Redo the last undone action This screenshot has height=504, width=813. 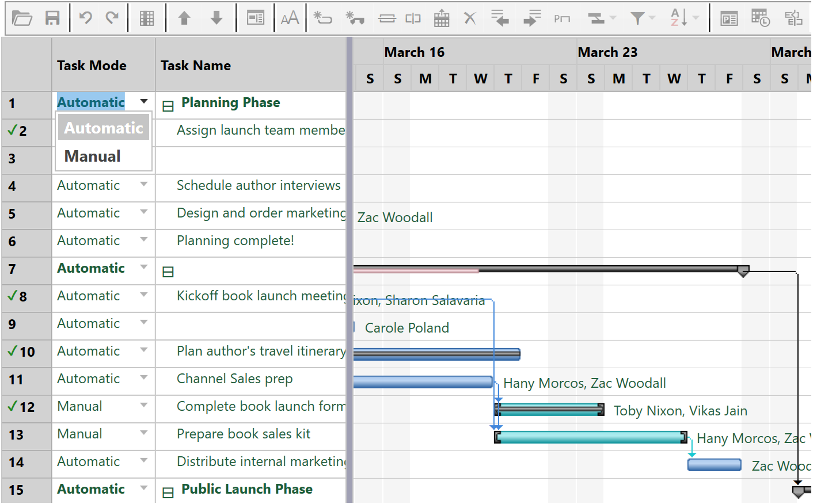pos(113,18)
